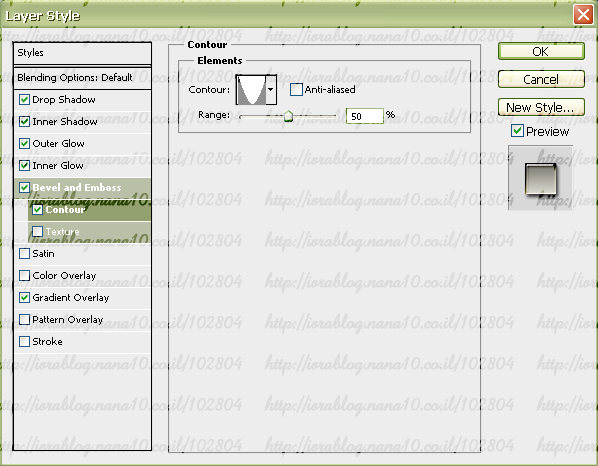The height and width of the screenshot is (466, 598).
Task: Enable the Anti-aliased checkbox
Action: pos(296,90)
